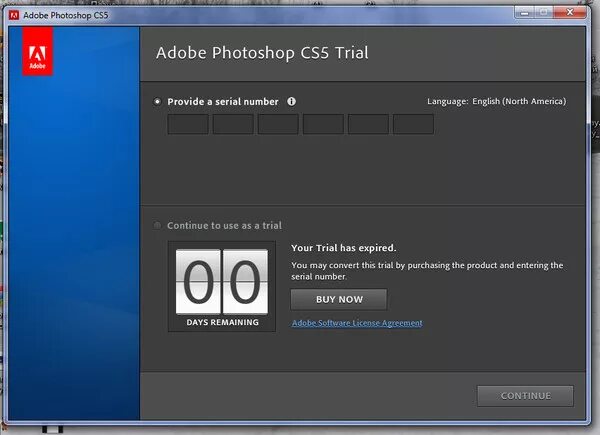This screenshot has width=600, height=435.
Task: Open the English (North America) language selector
Action: [x=519, y=101]
